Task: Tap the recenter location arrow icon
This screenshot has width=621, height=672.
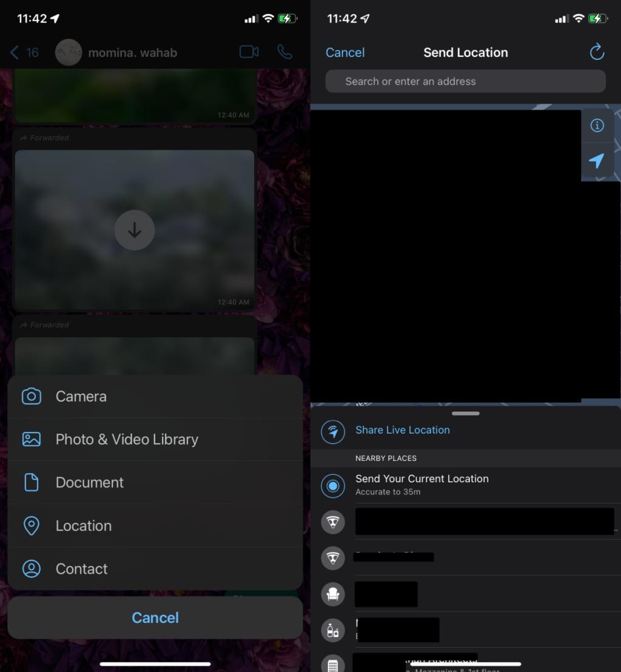Action: pyautogui.click(x=597, y=160)
